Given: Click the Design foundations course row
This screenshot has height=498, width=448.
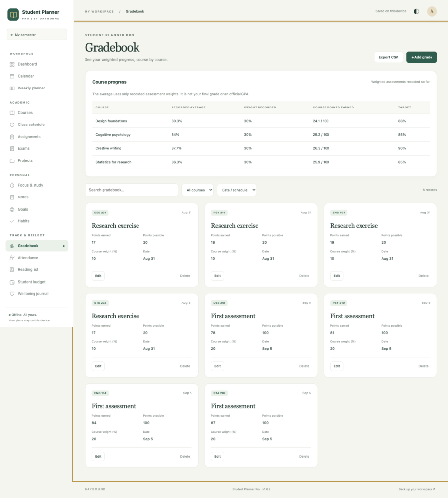Looking at the screenshot, I should (x=261, y=121).
